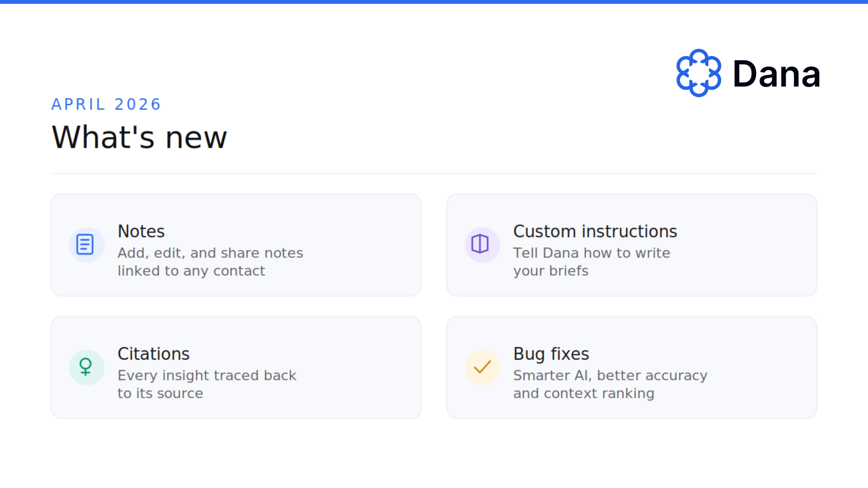Click the Dana brand name text

pos(776,74)
